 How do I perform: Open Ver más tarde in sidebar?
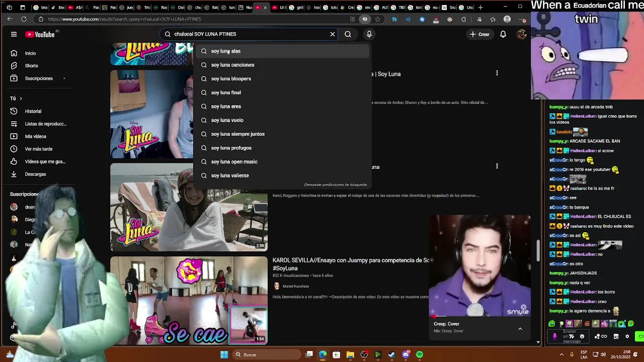pos(40,149)
